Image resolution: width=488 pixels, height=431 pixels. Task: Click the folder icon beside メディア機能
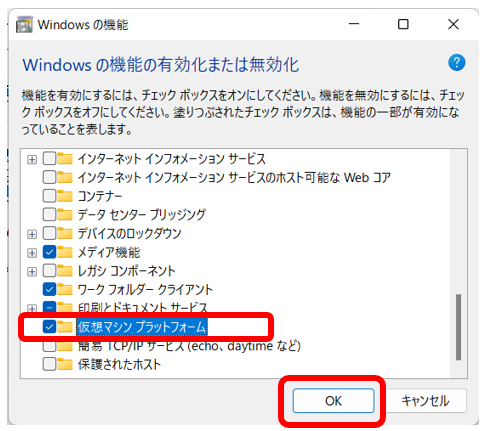coord(65,252)
